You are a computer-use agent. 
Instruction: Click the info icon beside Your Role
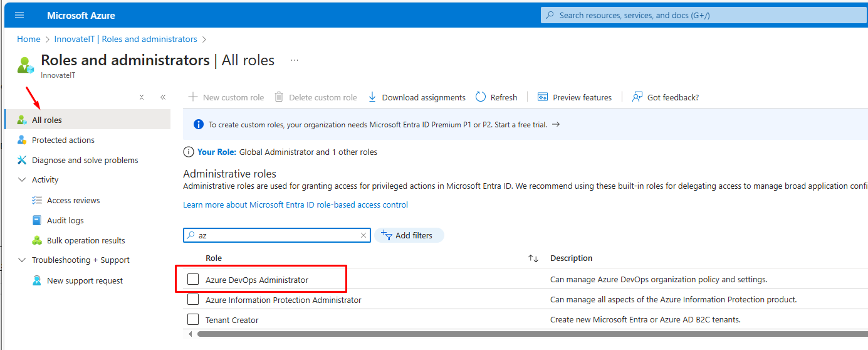tap(188, 152)
